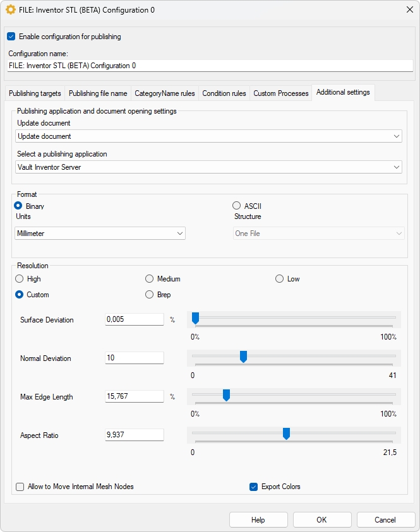Click the Cancel button

point(385,520)
